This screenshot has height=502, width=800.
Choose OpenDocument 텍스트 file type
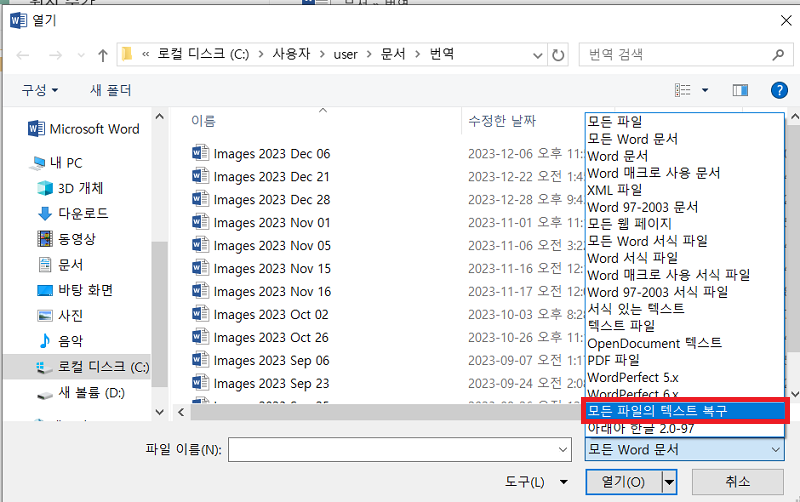coord(684,343)
